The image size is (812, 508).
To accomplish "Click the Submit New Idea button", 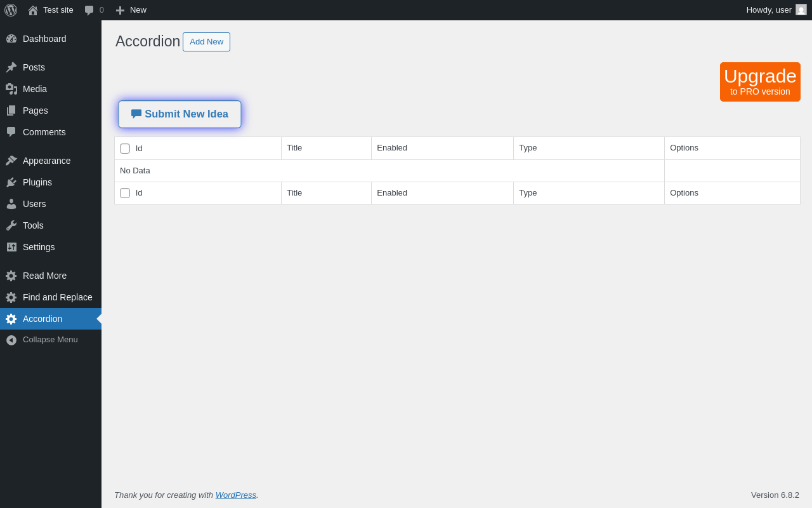I will (x=180, y=114).
